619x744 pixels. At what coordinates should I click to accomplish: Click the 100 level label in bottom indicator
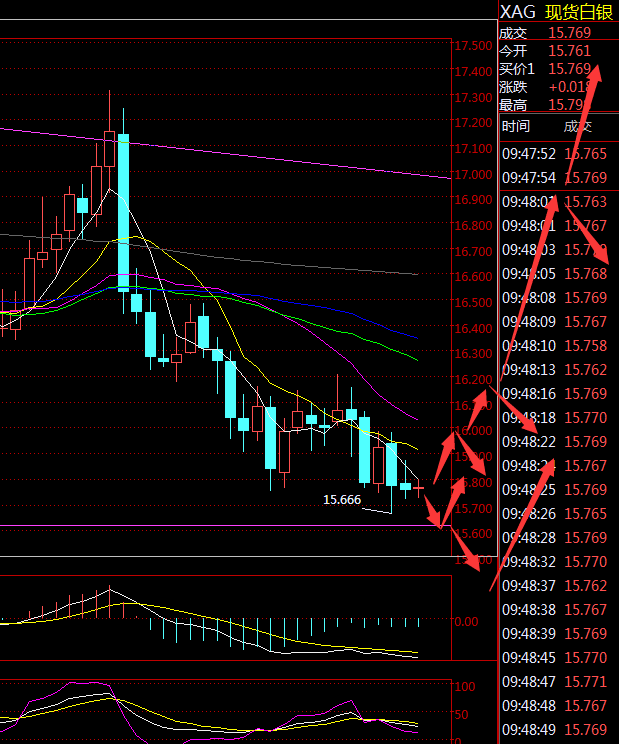(x=465, y=687)
